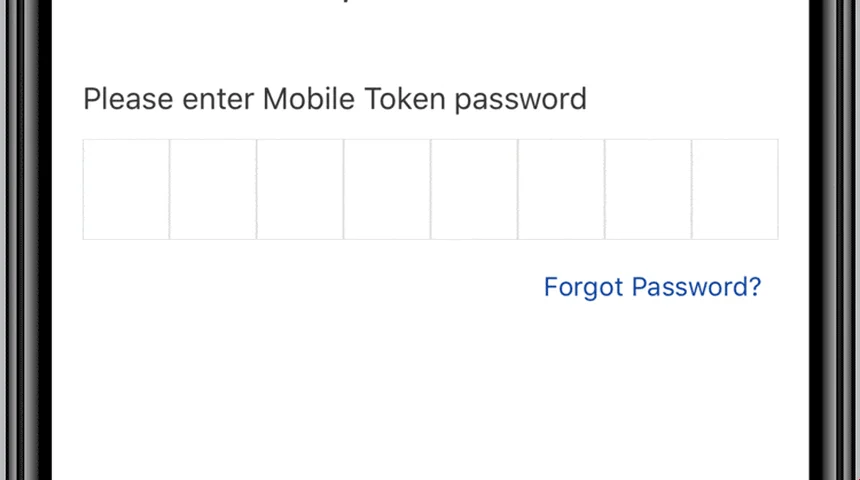This screenshot has height=480, width=860.
Task: Activate the fourth password digit box
Action: click(387, 189)
